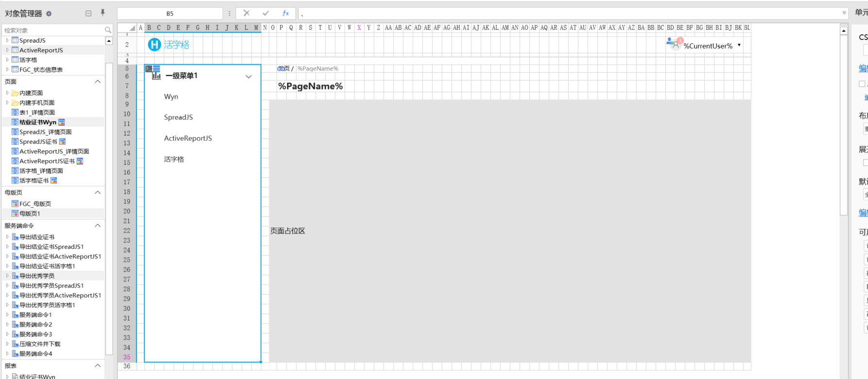
Task: Click the home icon in the breadcrumb
Action: [x=280, y=69]
